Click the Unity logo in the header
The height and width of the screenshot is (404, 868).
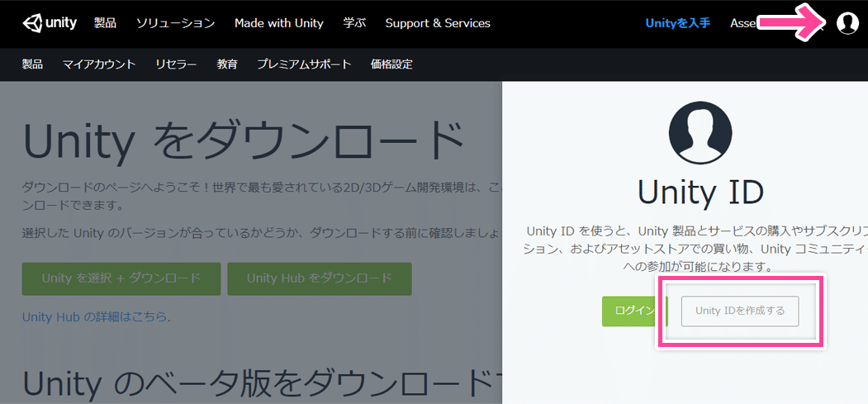(x=50, y=23)
